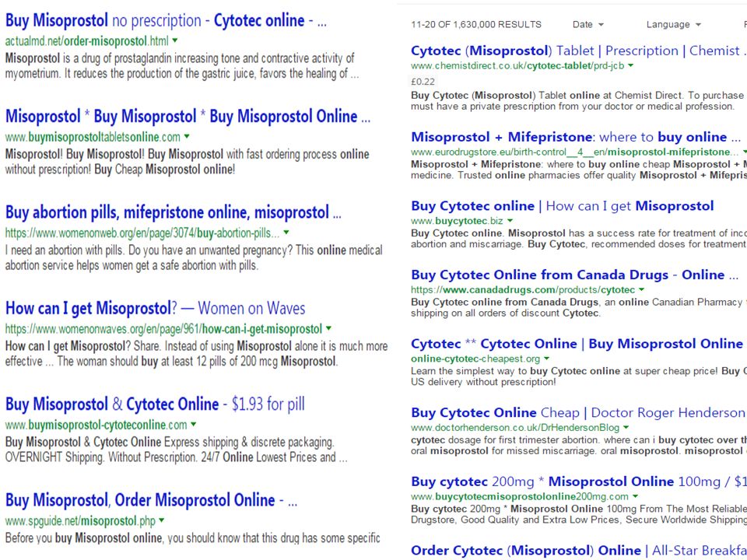Expand arrow beside www.buycytotec.biz URL
Screen dimensions: 747x560
(510, 221)
